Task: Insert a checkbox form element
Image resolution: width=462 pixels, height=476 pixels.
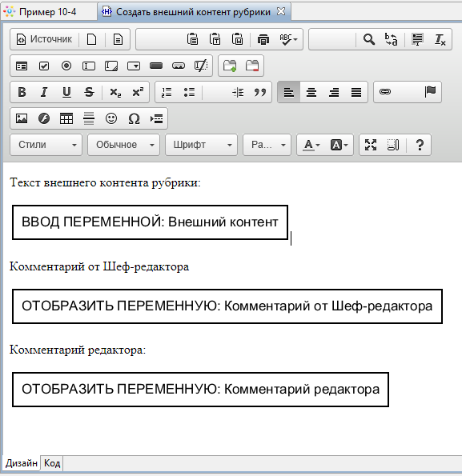Action: pyautogui.click(x=44, y=66)
